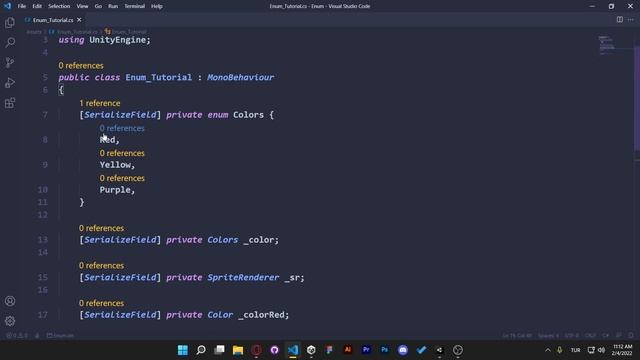Click the 0 references lens above _sr field
The height and width of the screenshot is (360, 640).
[101, 266]
